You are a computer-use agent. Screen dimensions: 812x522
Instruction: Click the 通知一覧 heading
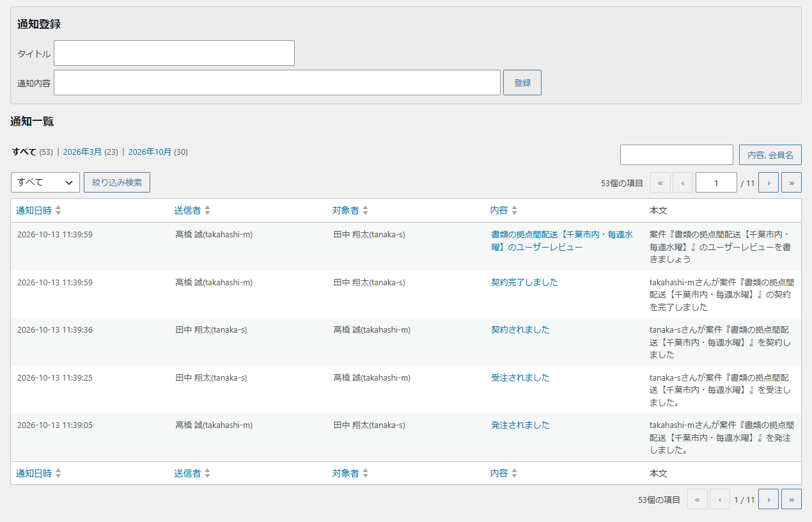point(32,122)
